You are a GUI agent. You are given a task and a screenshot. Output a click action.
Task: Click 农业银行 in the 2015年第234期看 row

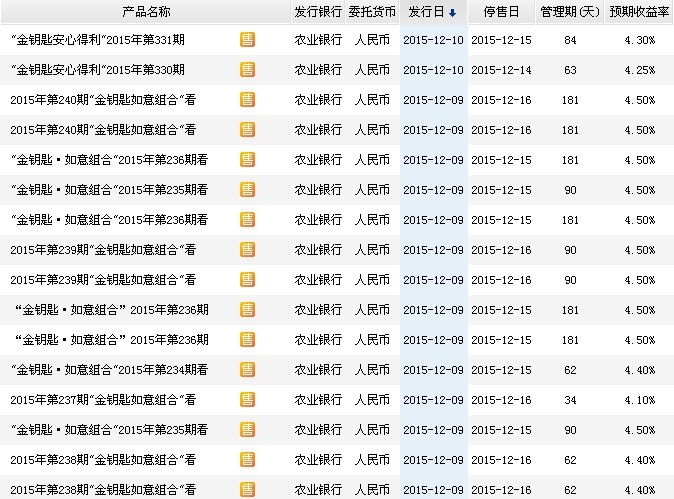(318, 370)
